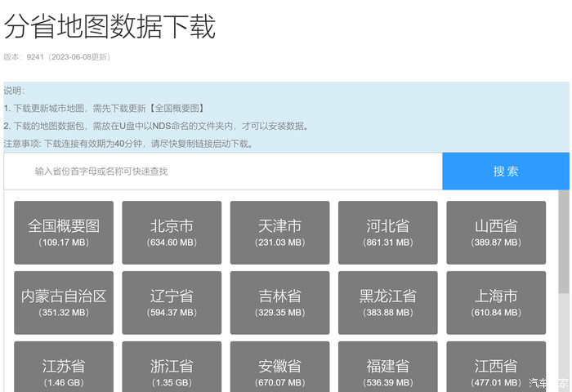
Task: Click the 汽车之家 watermark logo
Action: (x=548, y=383)
